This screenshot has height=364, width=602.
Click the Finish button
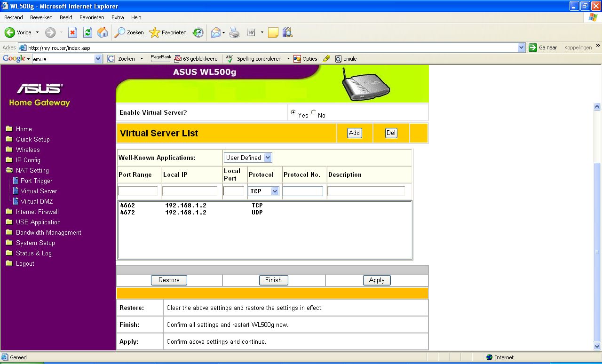pyautogui.click(x=273, y=280)
